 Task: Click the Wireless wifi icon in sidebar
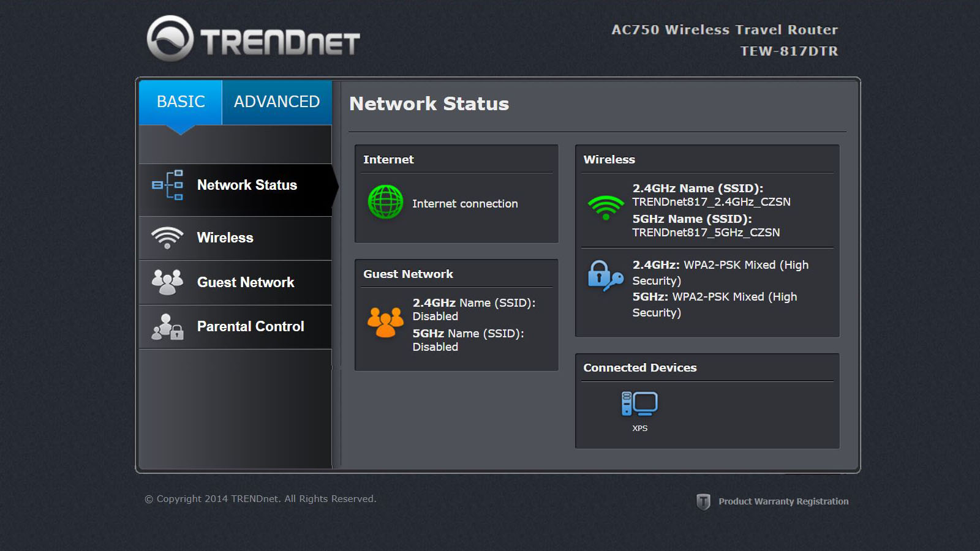(167, 238)
